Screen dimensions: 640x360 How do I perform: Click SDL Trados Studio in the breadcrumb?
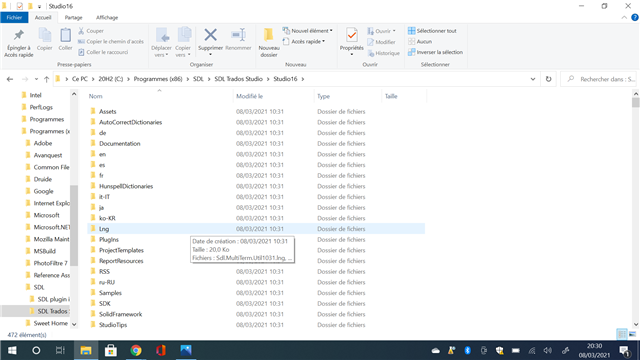coord(238,79)
